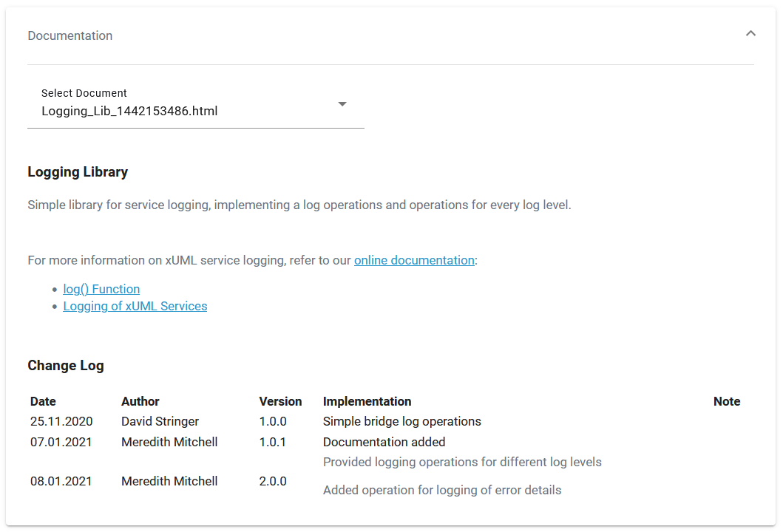Click the Change Log heading
The height and width of the screenshot is (532, 783).
coord(66,365)
